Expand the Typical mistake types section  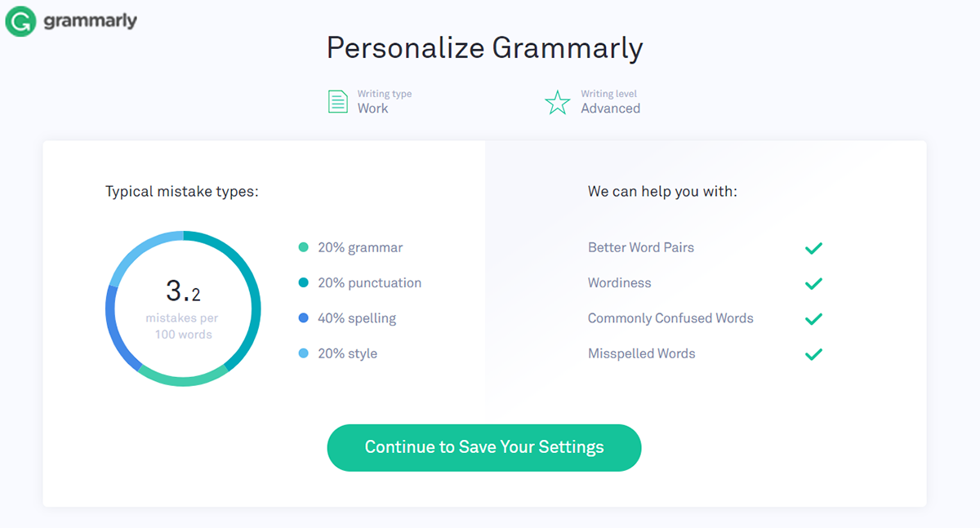tap(182, 191)
